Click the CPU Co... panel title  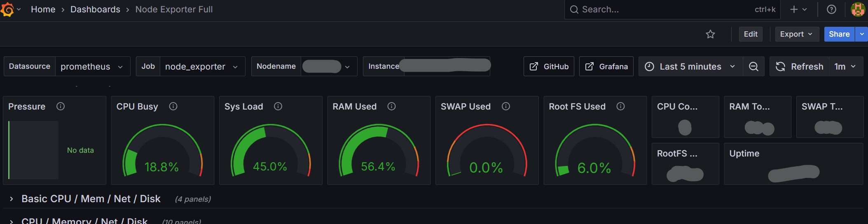click(x=677, y=107)
